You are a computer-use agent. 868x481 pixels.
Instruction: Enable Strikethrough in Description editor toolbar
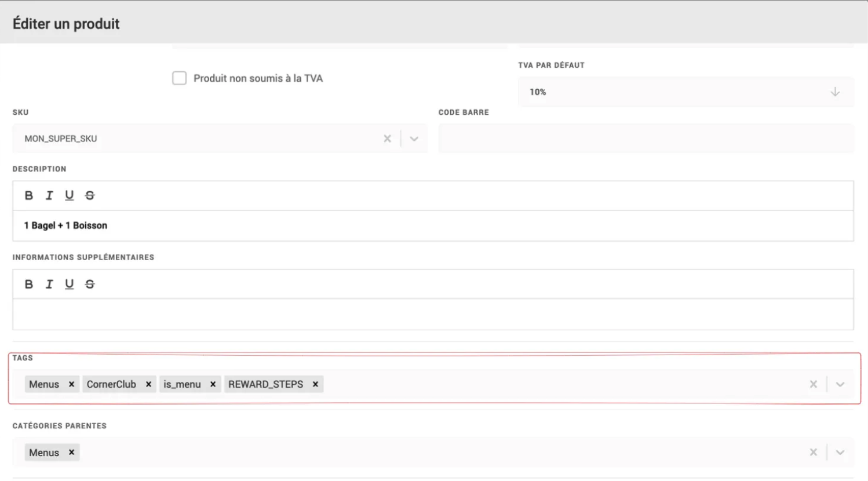coord(90,195)
